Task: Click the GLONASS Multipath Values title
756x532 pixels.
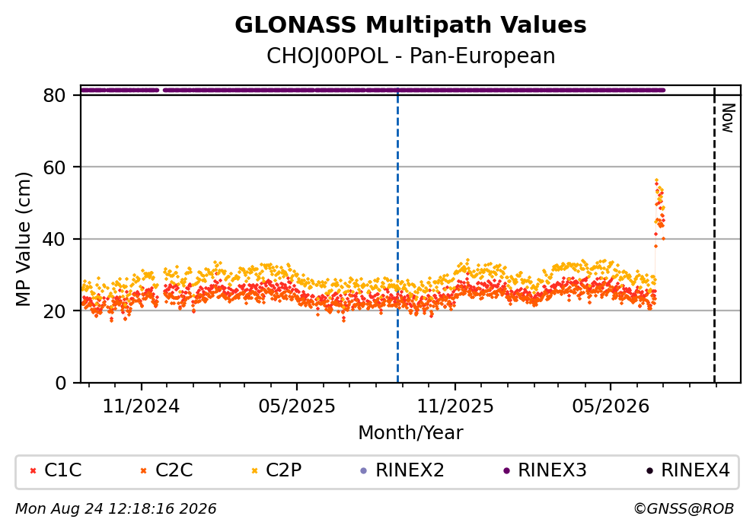Action: coord(411,25)
